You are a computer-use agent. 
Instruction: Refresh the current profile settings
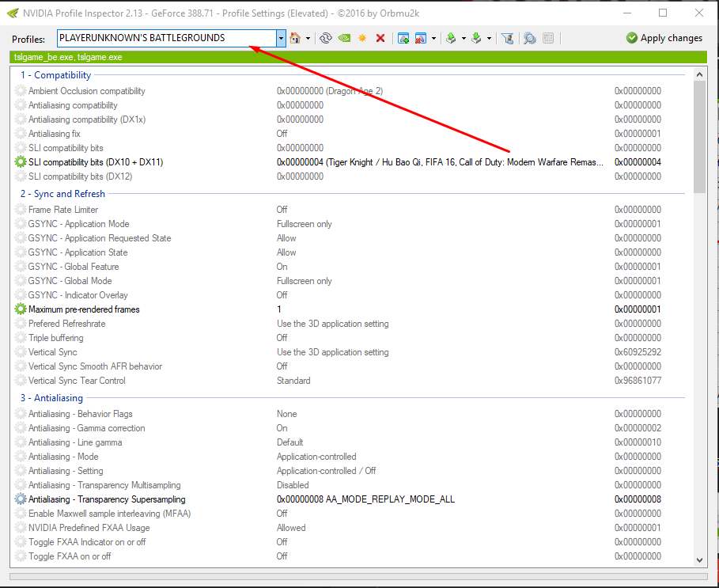click(x=326, y=38)
